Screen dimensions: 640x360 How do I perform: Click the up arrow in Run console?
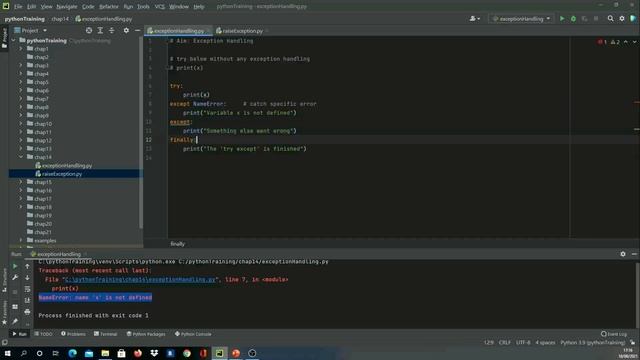27,266
